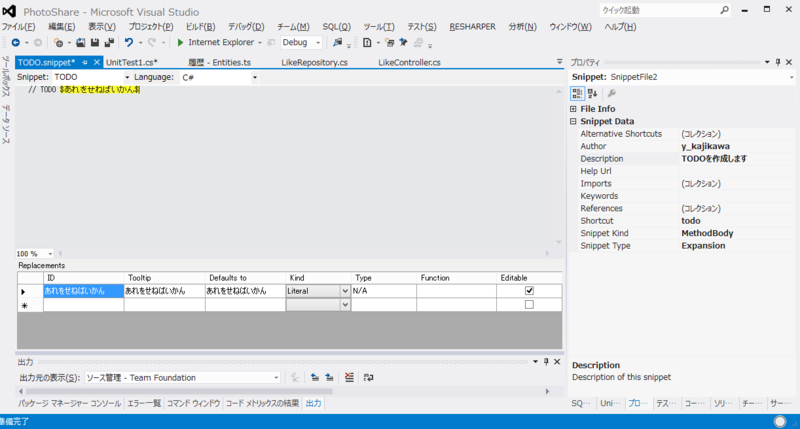This screenshot has width=800, height=429.
Task: Switch to LikeController.cs tab
Action: (409, 62)
